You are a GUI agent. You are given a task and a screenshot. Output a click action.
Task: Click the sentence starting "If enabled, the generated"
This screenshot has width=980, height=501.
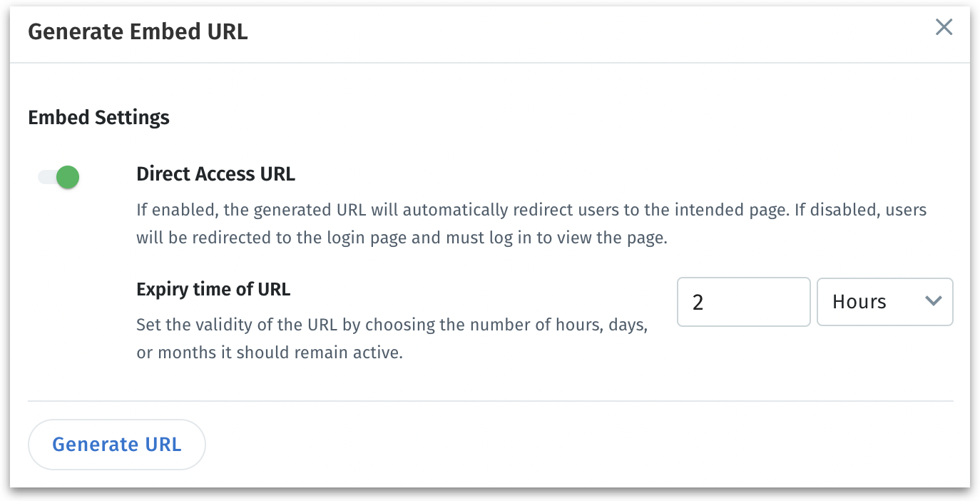(531, 211)
